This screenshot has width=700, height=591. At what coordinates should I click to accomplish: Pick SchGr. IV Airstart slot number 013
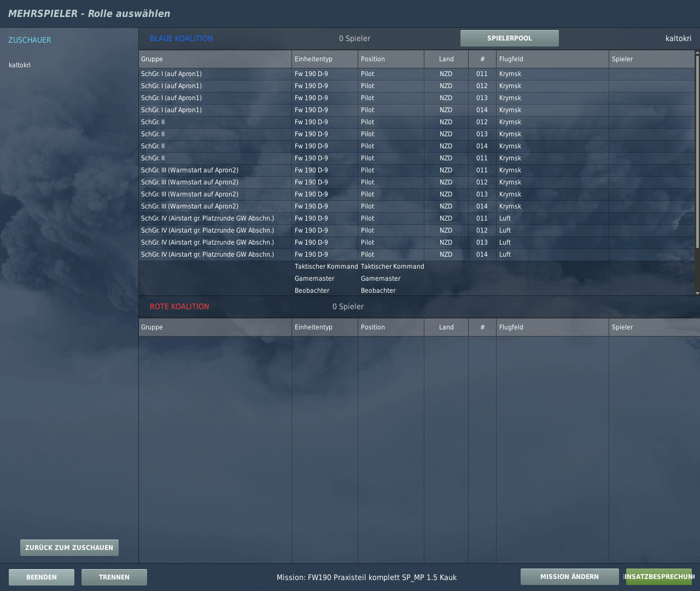(x=328, y=242)
